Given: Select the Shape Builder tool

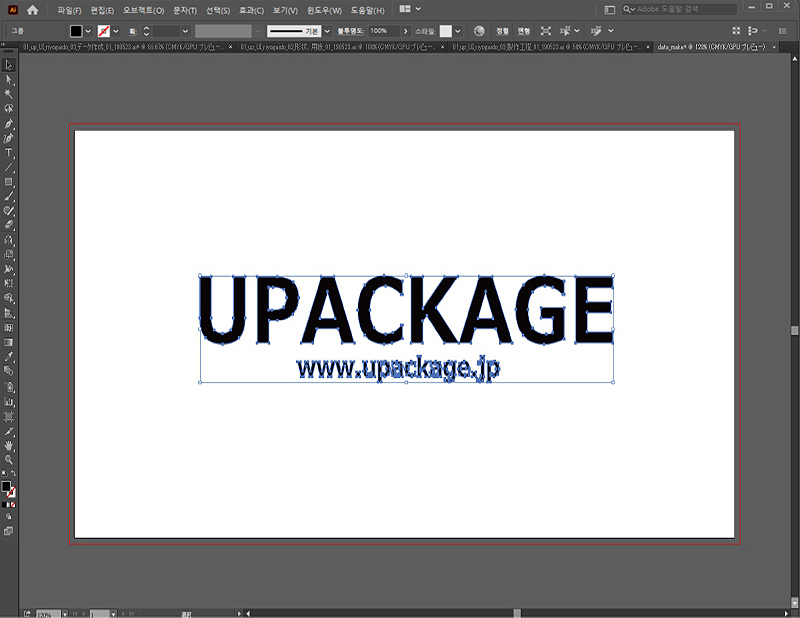Looking at the screenshot, I should click(8, 298).
